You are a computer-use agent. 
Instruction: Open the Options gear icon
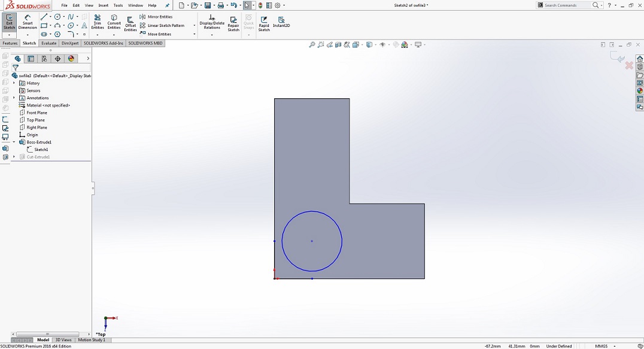tap(278, 5)
